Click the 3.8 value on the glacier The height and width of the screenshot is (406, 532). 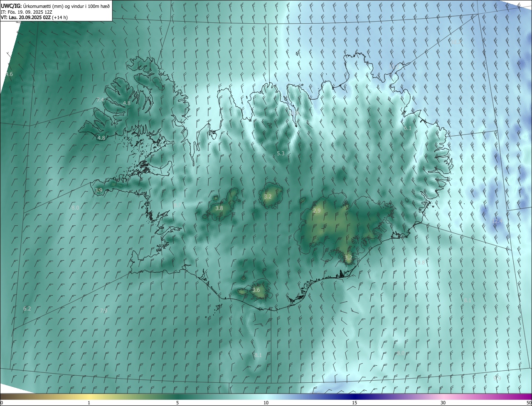tap(219, 208)
